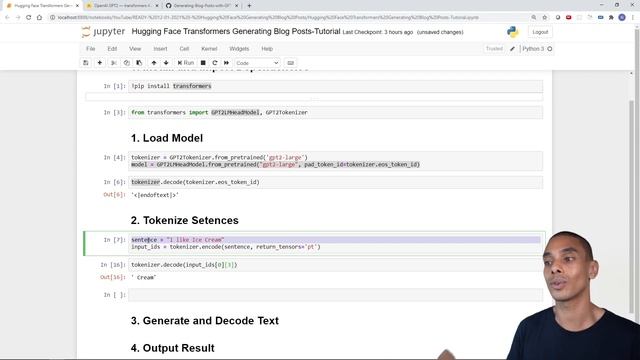The width and height of the screenshot is (640, 360).
Task: Move selected cell down arrow
Action: (166, 63)
